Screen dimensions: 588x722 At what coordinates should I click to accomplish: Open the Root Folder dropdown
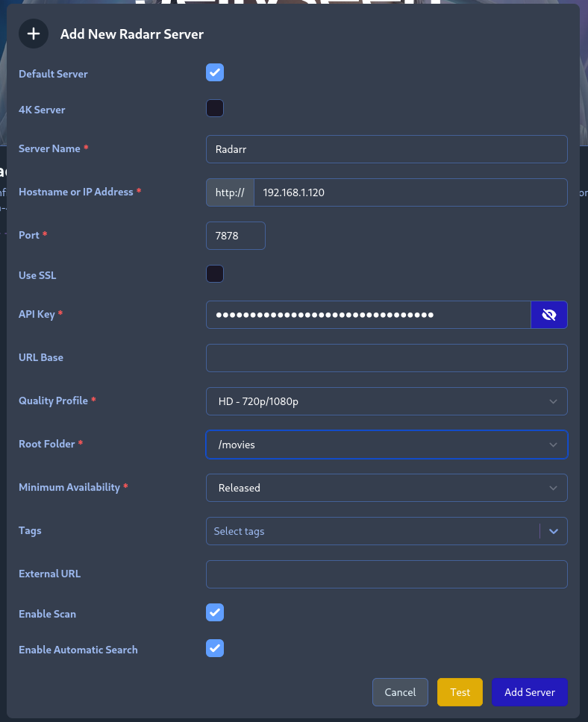point(387,445)
